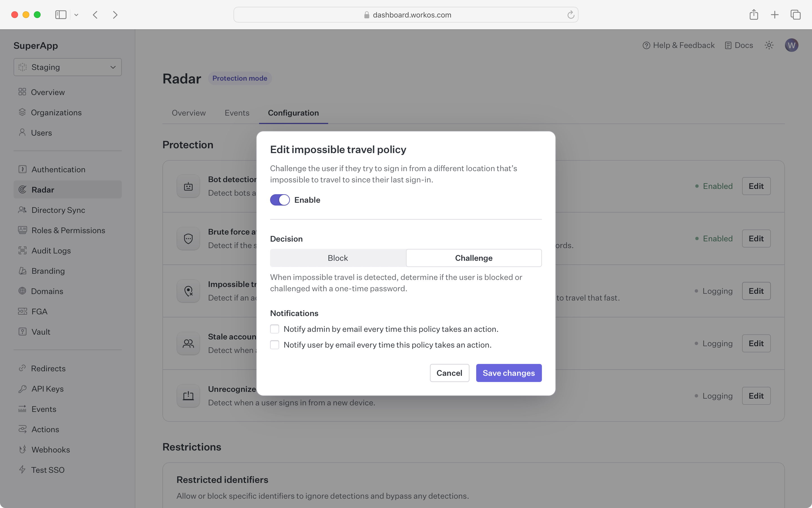812x508 pixels.
Task: Click the user avatar W icon
Action: coord(791,45)
